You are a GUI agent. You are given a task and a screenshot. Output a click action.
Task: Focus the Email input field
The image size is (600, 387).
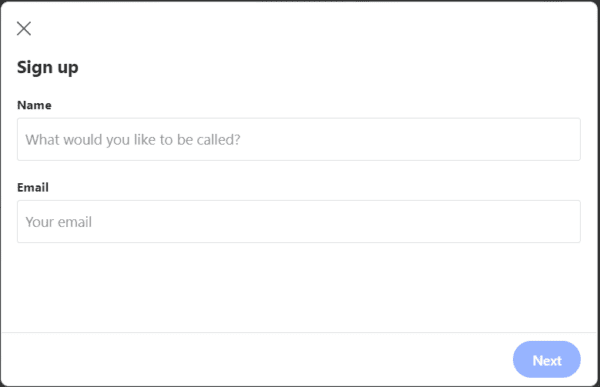coord(299,222)
